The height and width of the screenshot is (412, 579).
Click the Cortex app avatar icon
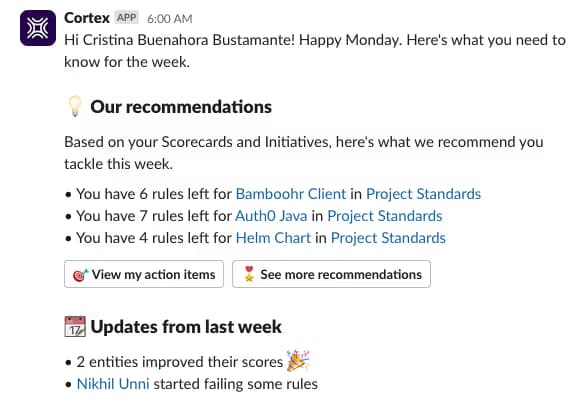[38, 28]
